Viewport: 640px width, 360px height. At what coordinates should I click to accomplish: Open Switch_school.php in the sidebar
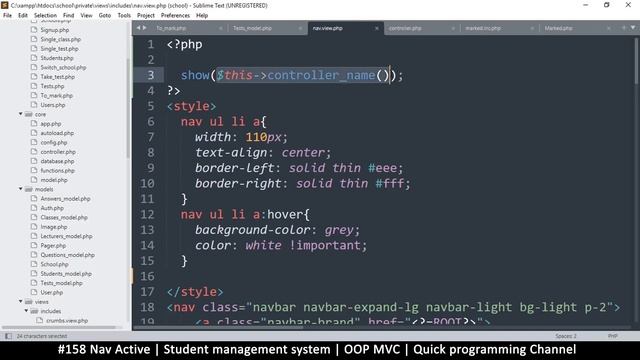point(63,67)
